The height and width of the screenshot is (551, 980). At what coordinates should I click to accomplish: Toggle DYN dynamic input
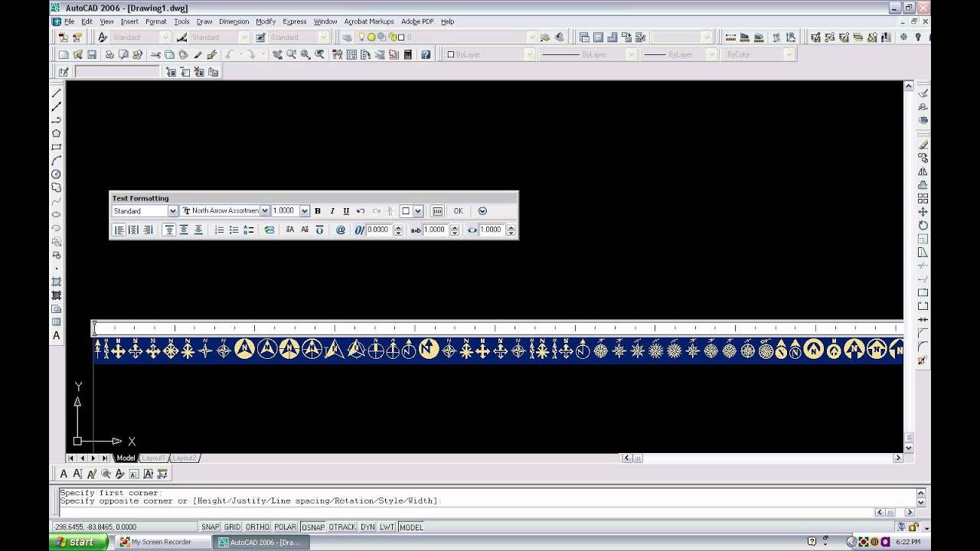(x=367, y=527)
